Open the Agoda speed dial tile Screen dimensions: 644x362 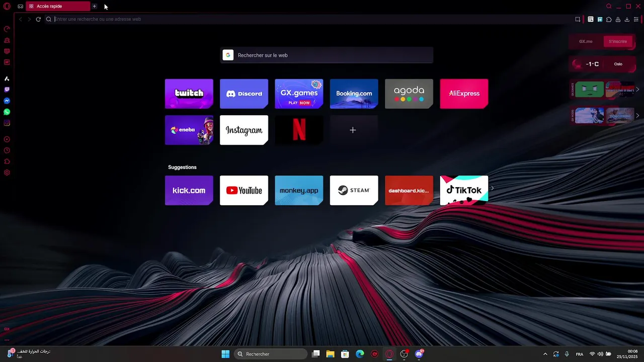click(409, 94)
